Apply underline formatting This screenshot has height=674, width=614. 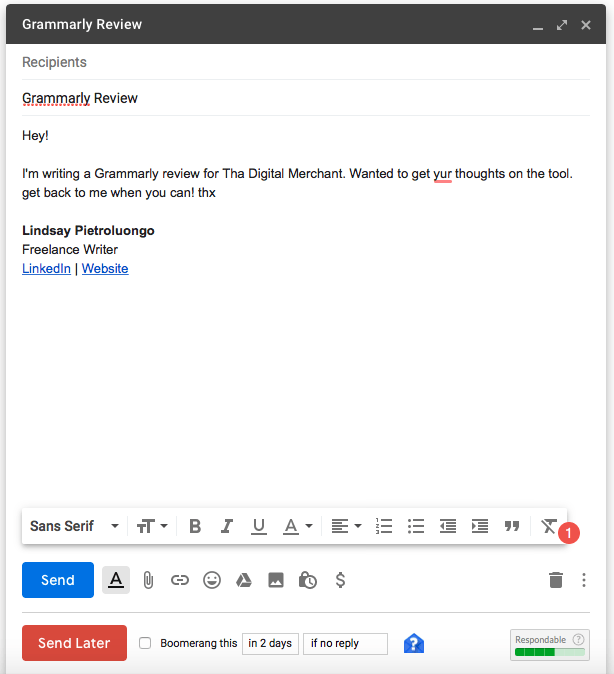click(258, 526)
